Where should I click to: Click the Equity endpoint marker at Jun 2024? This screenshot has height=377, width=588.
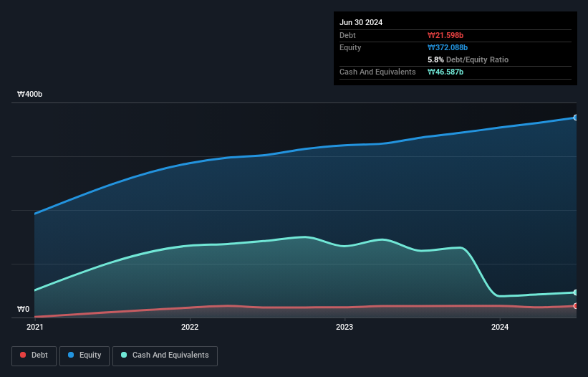(x=576, y=118)
